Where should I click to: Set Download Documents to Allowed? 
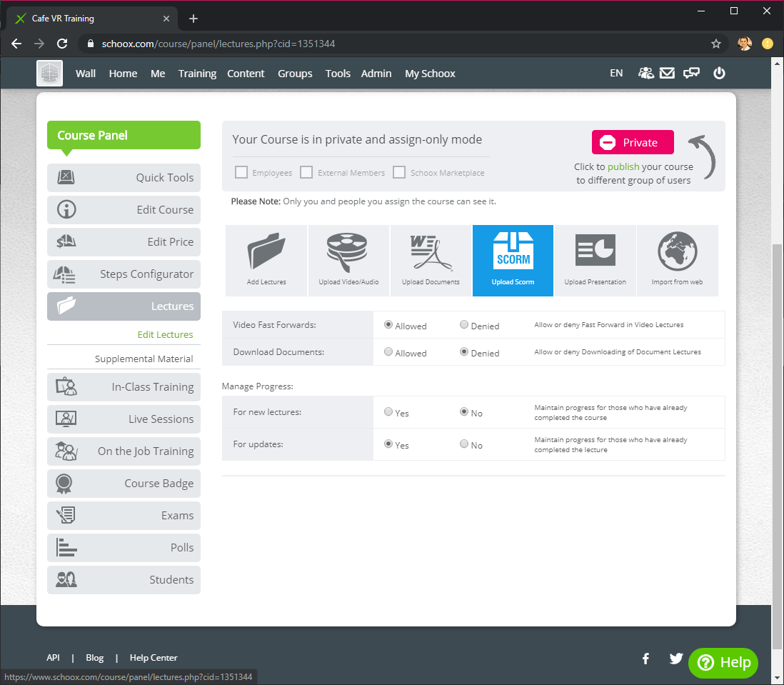pos(388,352)
